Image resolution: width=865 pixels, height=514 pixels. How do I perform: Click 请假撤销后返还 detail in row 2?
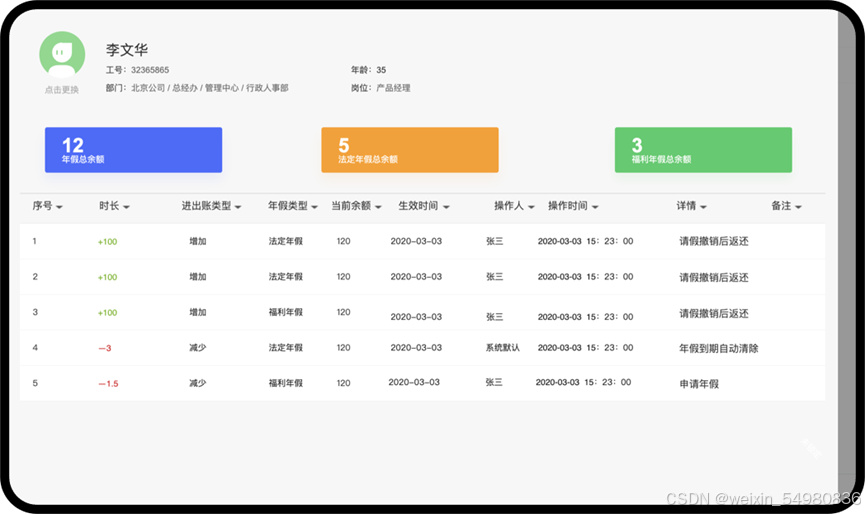tap(714, 277)
